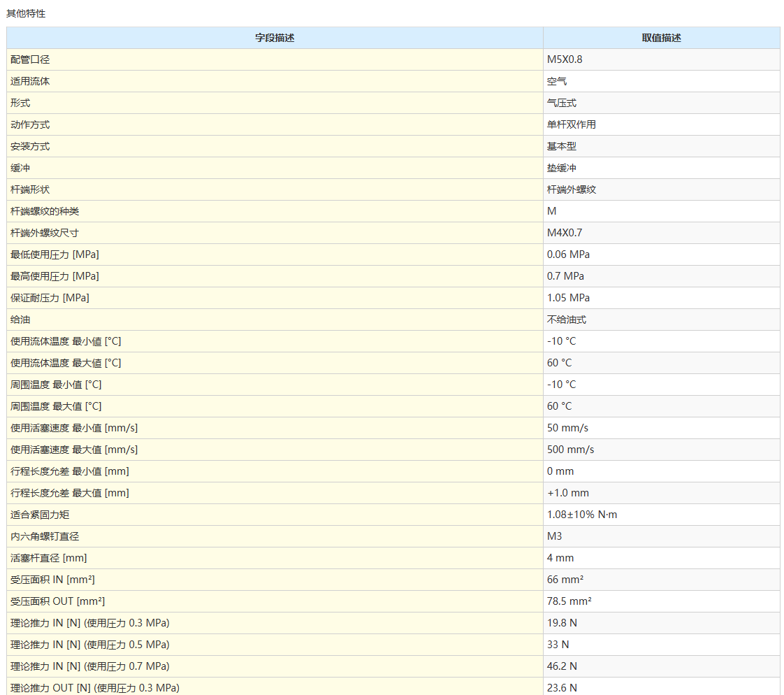Select the 1.08±10% N·m torque value
Screen dimensions: 784x695
click(582, 515)
